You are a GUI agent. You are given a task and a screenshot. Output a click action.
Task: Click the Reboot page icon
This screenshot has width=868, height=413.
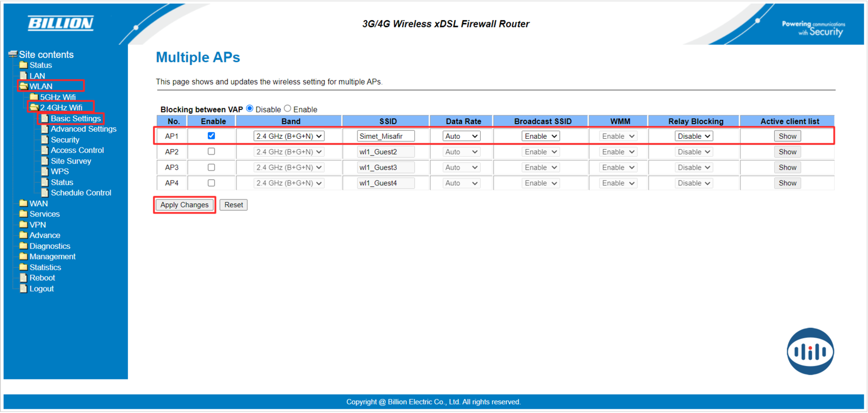23,278
